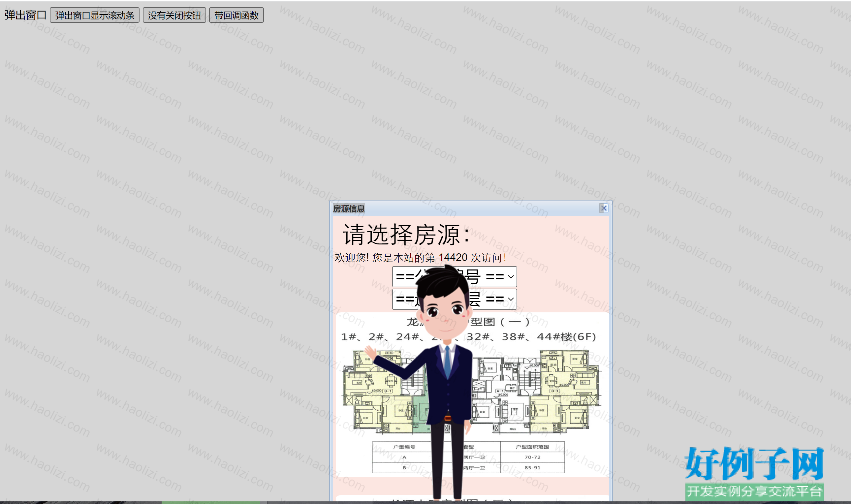The height and width of the screenshot is (504, 851).
Task: Click the 好例子网 logo
Action: coord(755,463)
